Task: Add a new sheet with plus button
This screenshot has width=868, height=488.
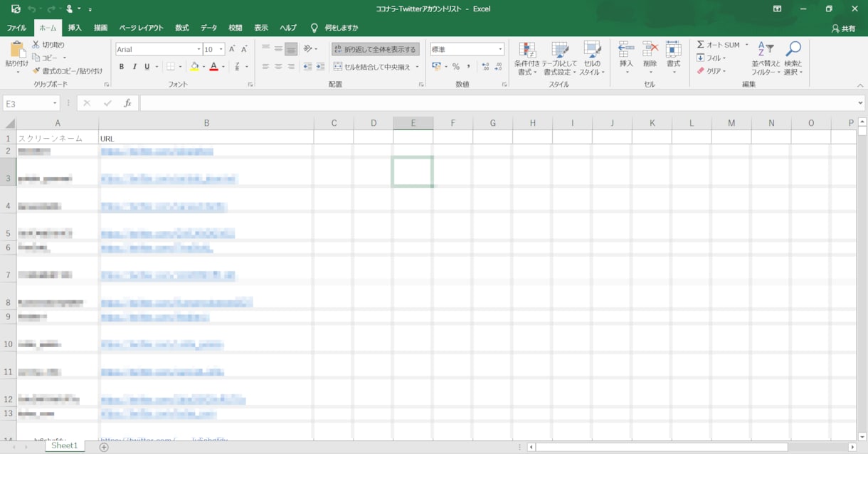Action: click(x=104, y=447)
